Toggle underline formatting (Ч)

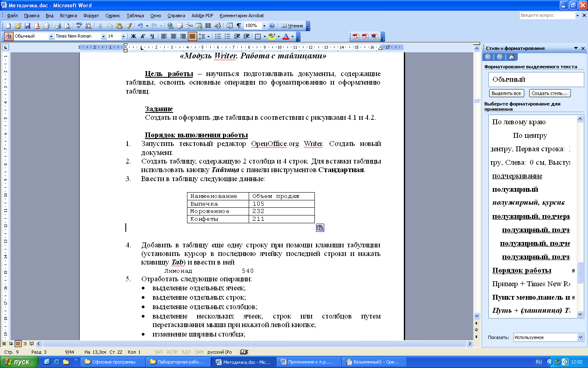click(152, 36)
